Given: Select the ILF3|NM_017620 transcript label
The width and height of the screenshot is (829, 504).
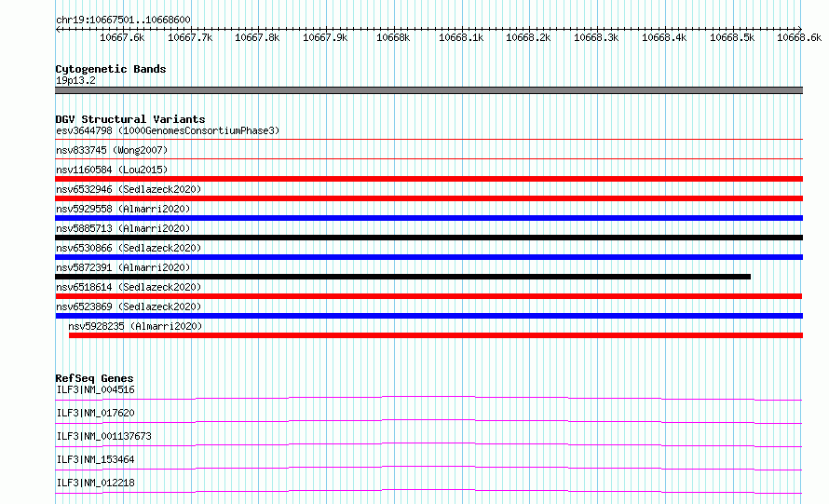Looking at the screenshot, I should [x=96, y=413].
